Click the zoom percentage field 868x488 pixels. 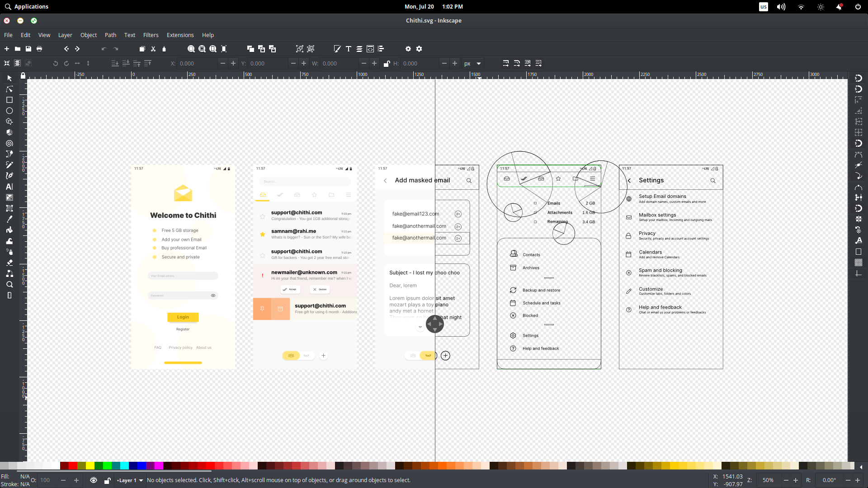click(769, 480)
